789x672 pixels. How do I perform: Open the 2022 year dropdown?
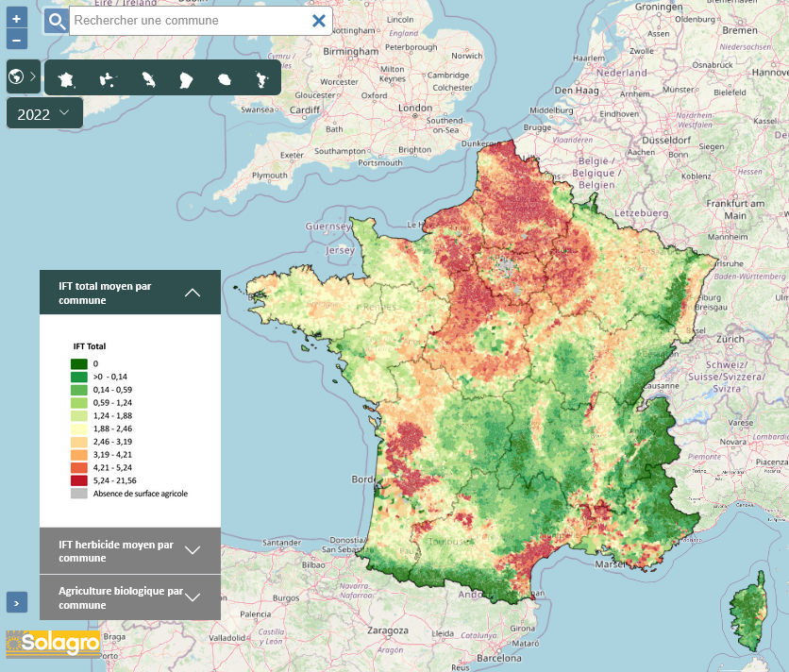(44, 113)
